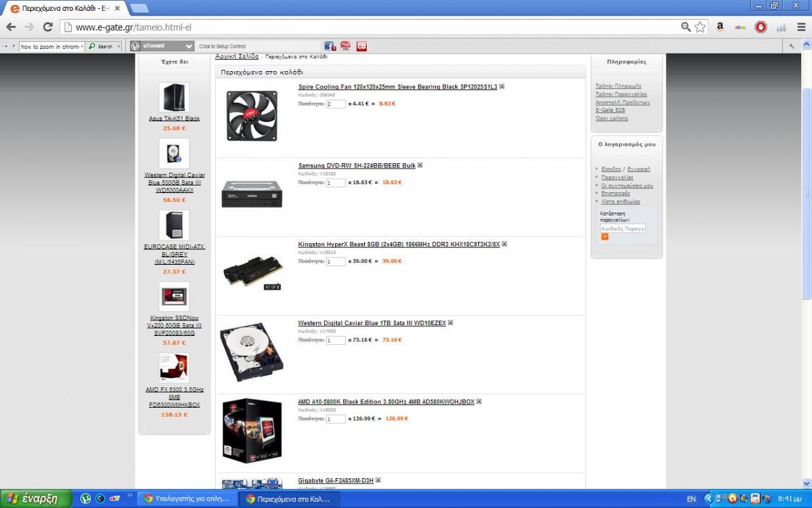Close the Περιεχόμενα στο Καλάθι tab

[x=118, y=9]
